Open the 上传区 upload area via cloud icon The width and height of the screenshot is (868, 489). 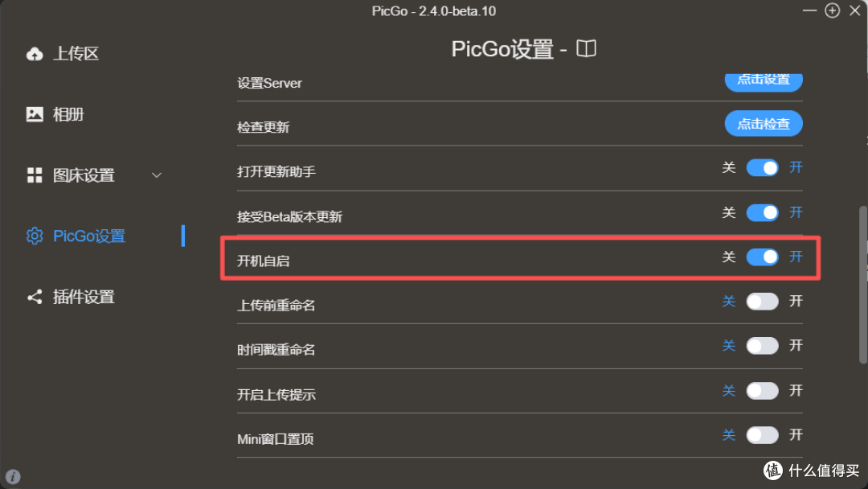click(35, 53)
